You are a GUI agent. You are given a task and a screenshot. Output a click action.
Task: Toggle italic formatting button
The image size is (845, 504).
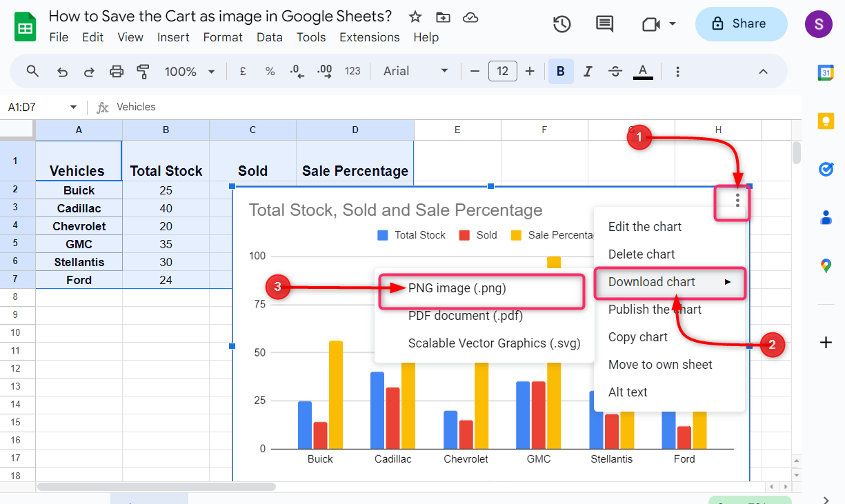click(x=588, y=71)
